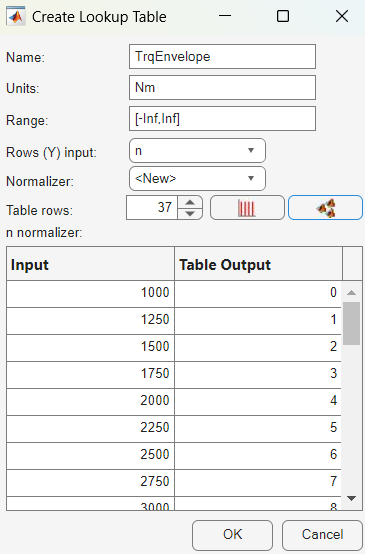Screen dimensions: 365x554
Task: Click the Table rows value field showing 37
Action: [x=152, y=208]
